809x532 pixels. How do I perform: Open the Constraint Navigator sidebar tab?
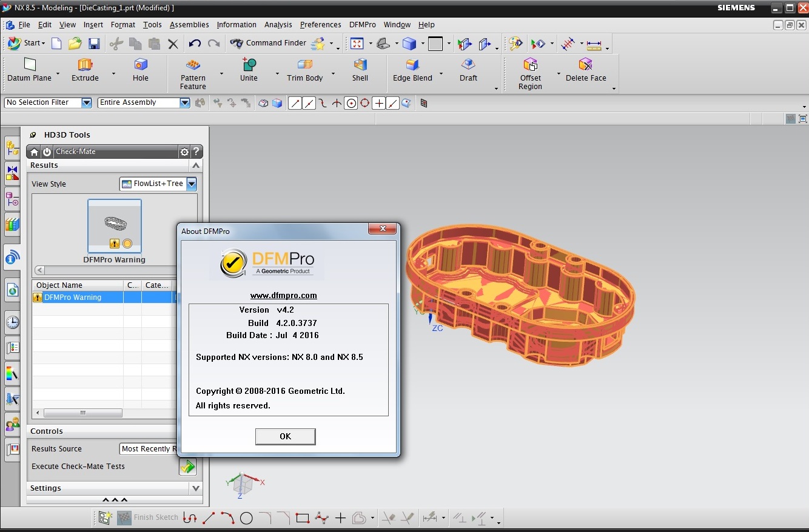[x=12, y=173]
